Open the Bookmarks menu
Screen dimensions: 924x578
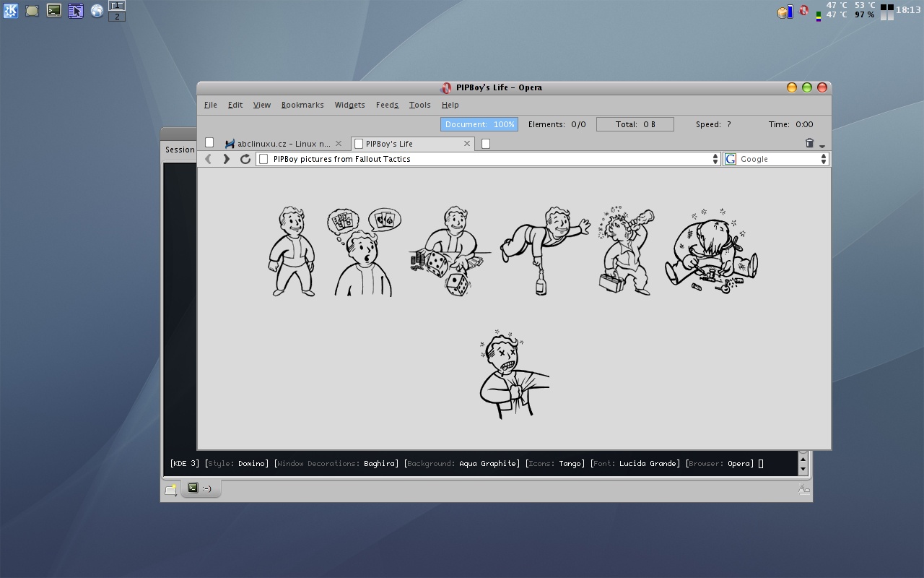(302, 105)
